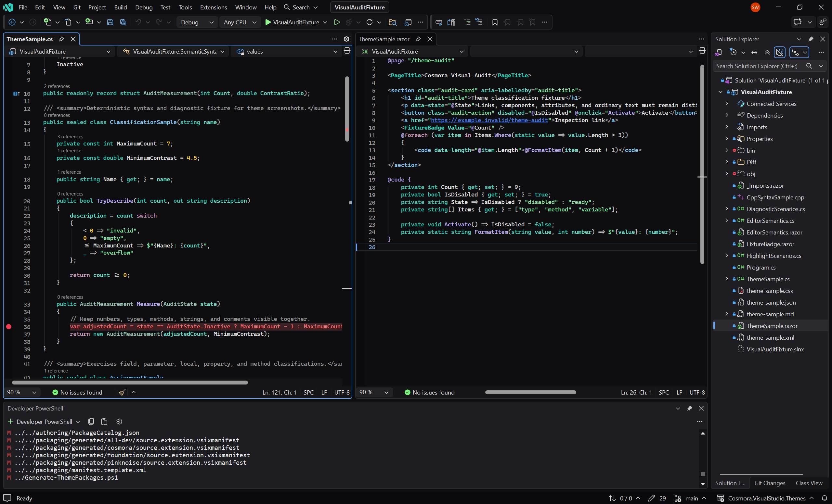This screenshot has height=504, width=832.
Task: Click the Find in Files icon
Action: tap(392, 22)
